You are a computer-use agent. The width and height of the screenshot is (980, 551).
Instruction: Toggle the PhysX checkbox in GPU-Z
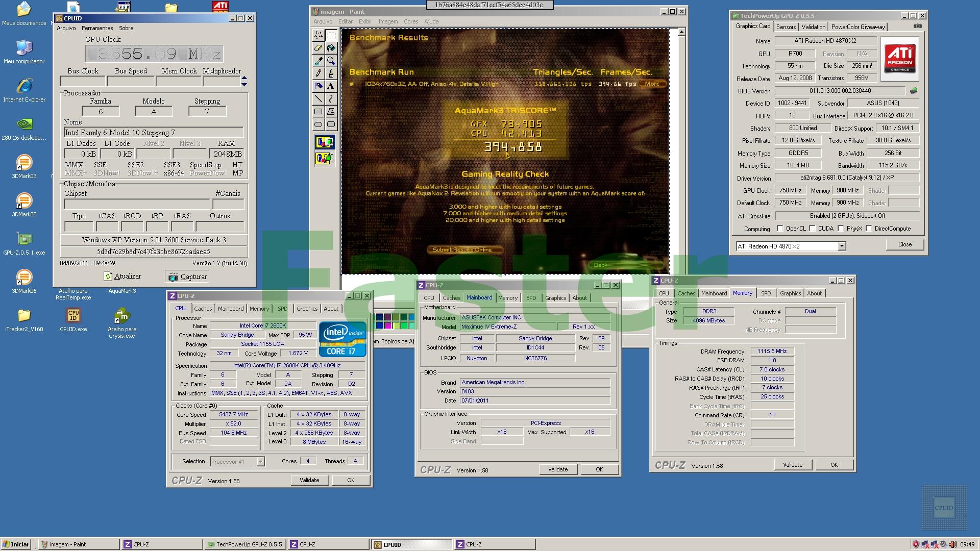841,229
